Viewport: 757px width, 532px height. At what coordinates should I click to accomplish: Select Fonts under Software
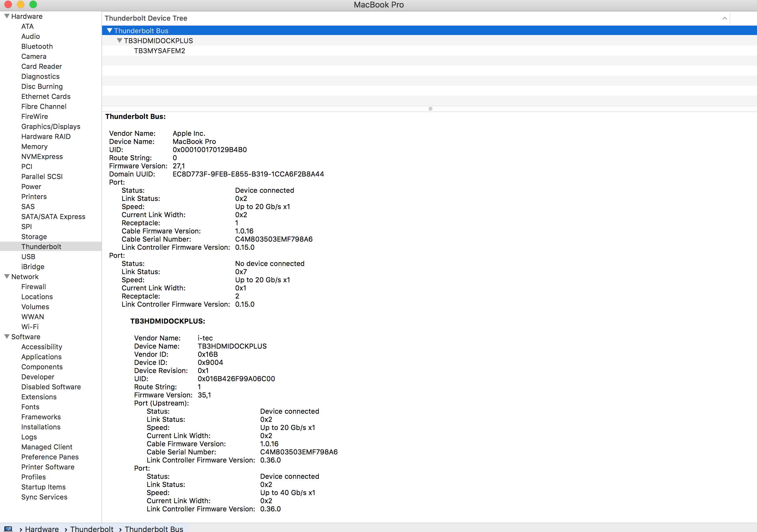[x=30, y=407]
